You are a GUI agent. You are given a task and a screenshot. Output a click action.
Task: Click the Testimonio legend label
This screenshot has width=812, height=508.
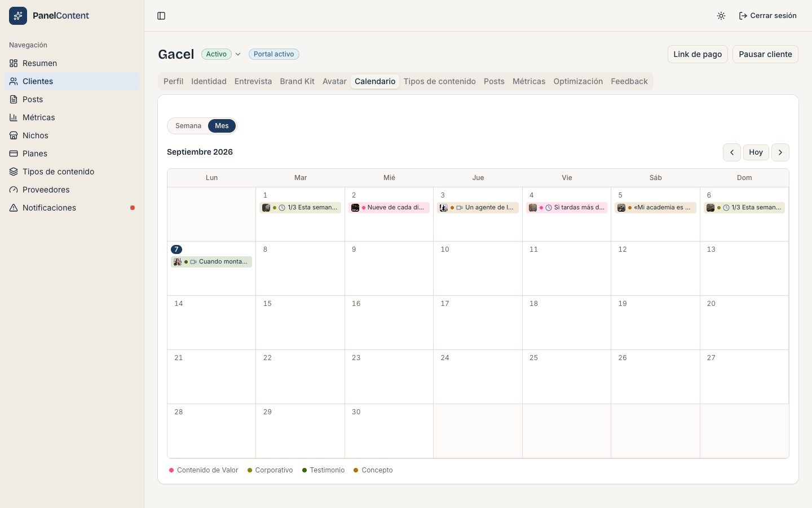(327, 470)
